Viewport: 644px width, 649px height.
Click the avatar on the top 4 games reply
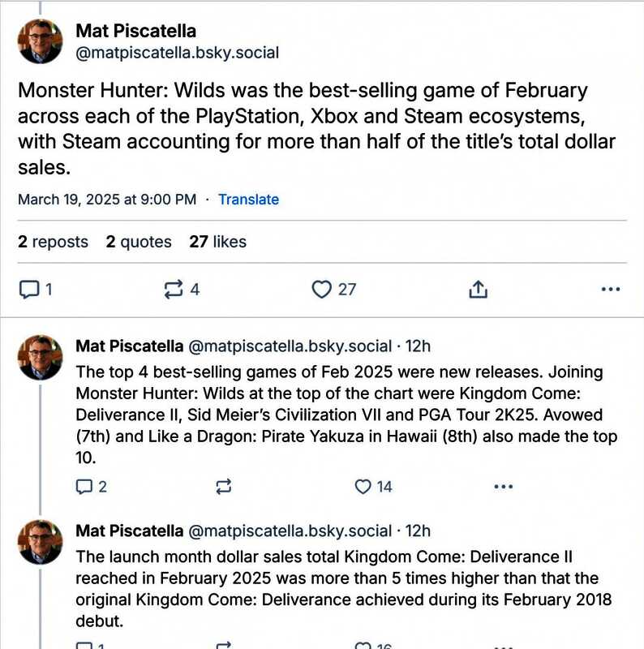[40, 357]
